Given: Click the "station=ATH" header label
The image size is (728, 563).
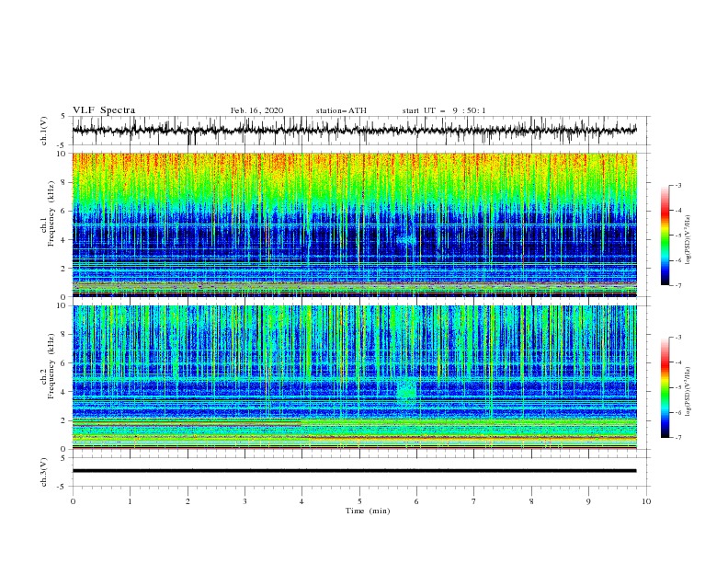Looking at the screenshot, I should [x=341, y=110].
